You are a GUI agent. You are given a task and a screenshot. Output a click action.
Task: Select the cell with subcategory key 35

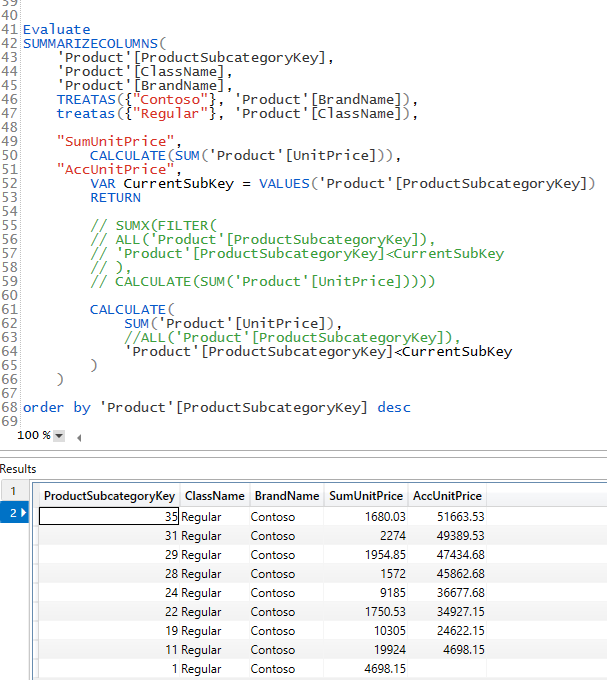(x=109, y=517)
